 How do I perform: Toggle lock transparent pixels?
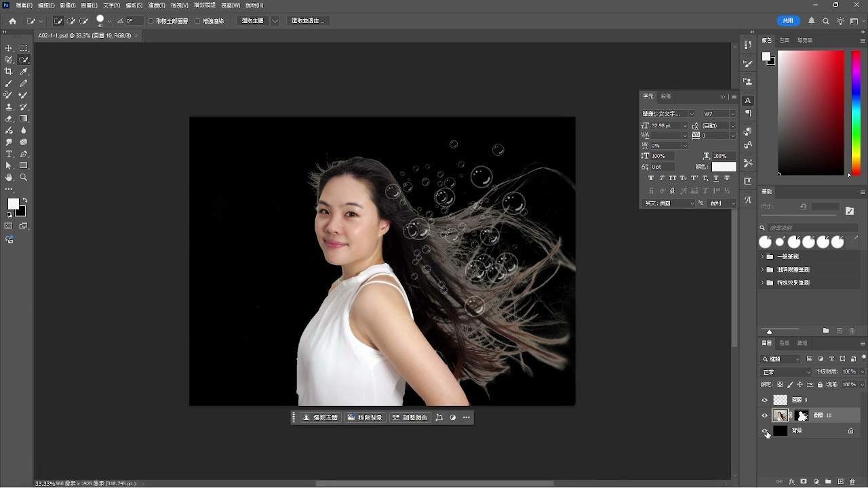point(780,384)
